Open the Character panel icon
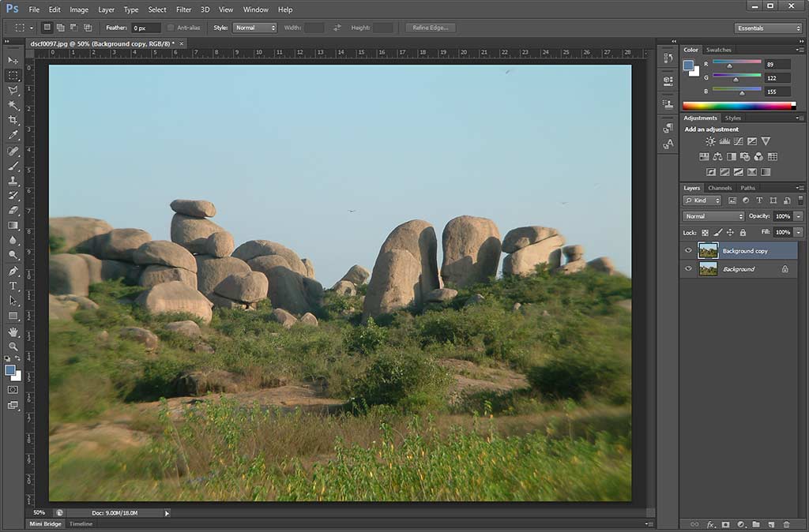The width and height of the screenshot is (809, 532). coord(668,144)
